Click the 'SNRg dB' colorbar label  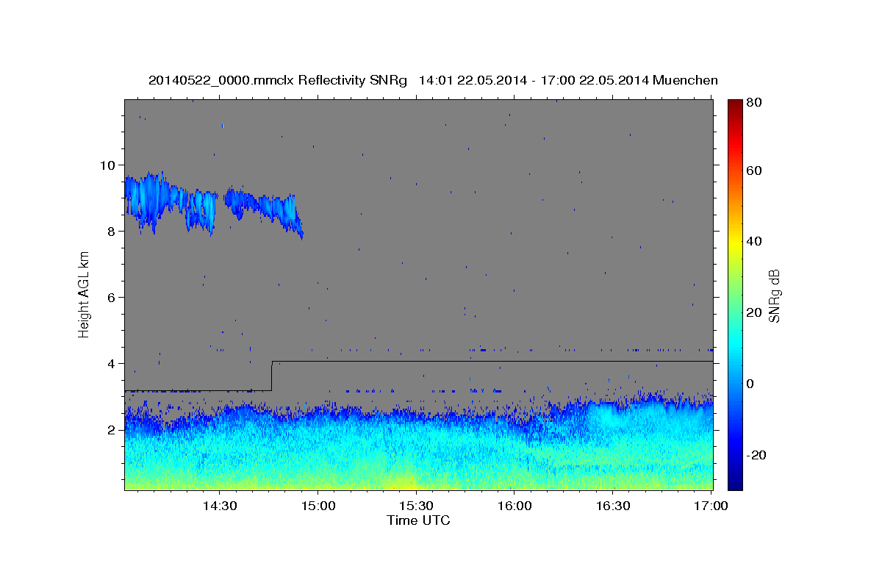774,295
